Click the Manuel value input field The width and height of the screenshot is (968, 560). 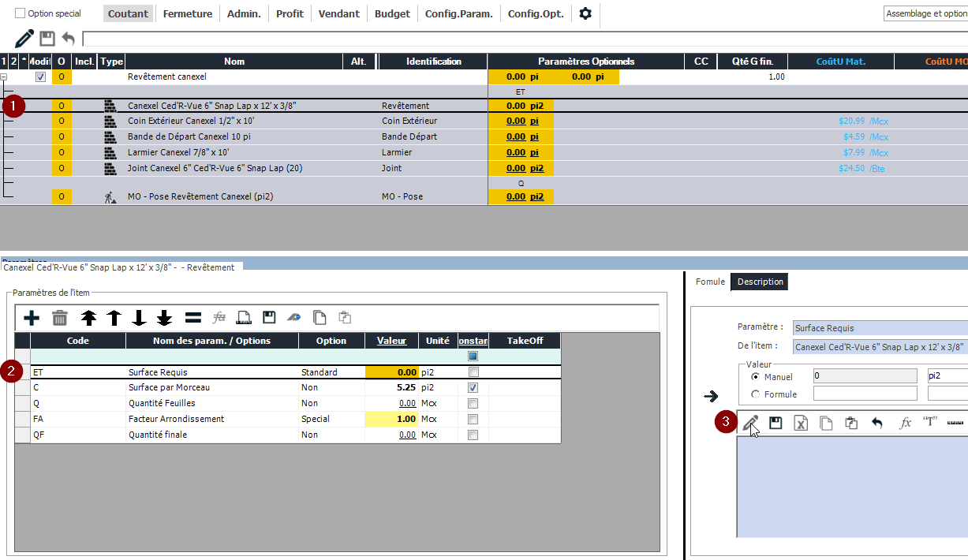tap(865, 376)
